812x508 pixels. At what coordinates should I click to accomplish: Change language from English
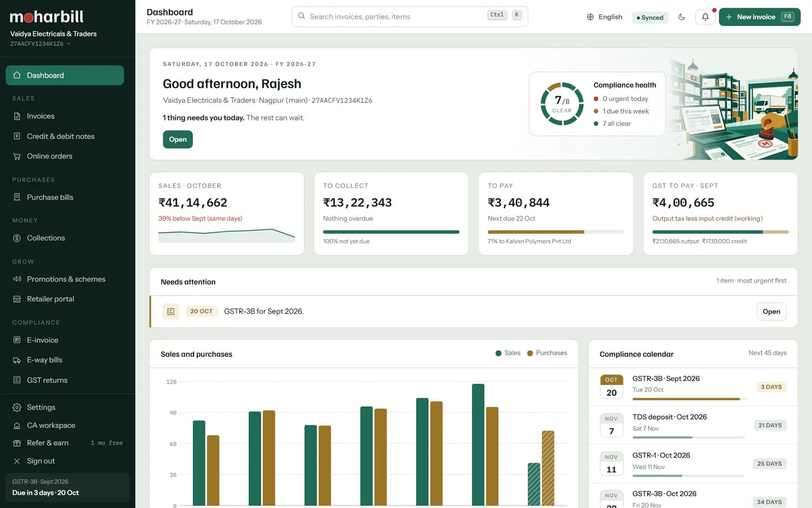604,17
